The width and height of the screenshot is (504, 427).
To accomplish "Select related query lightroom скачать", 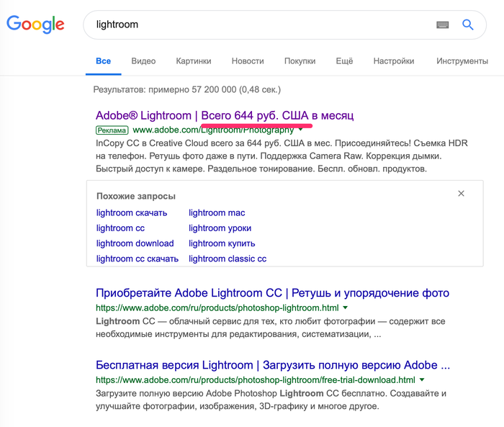I will [132, 213].
